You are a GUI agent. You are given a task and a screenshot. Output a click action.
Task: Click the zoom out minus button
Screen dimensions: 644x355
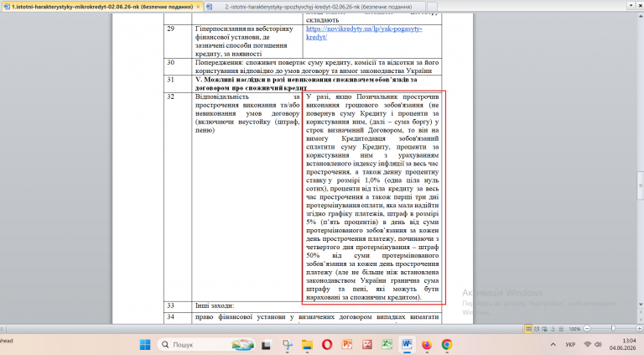[x=587, y=329]
